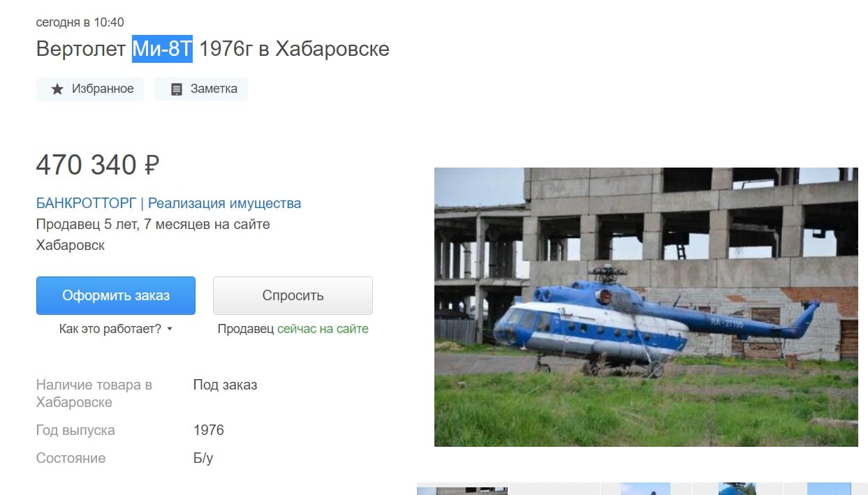
Task: Click the highlighted Ми-8Т text in title
Action: pyautogui.click(x=162, y=49)
